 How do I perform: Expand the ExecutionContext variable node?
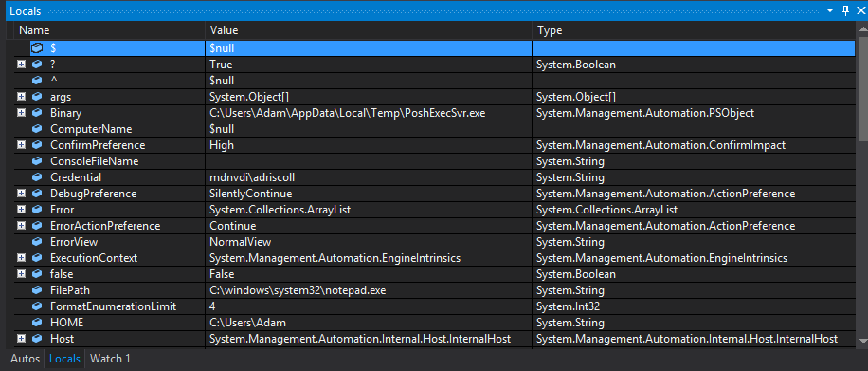[21, 258]
